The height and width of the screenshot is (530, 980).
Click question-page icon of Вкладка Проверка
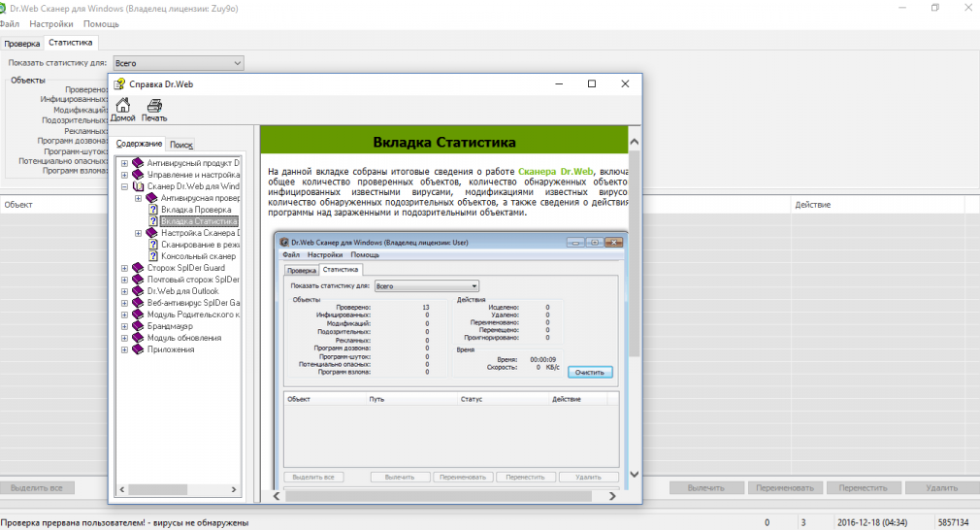tap(153, 210)
